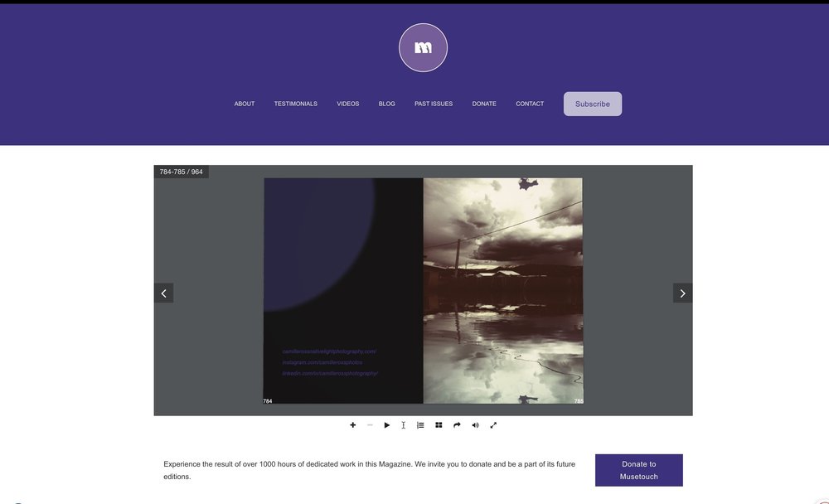Screen dimensions: 829x504
Task: Click the minus zoom out icon
Action: 370,425
